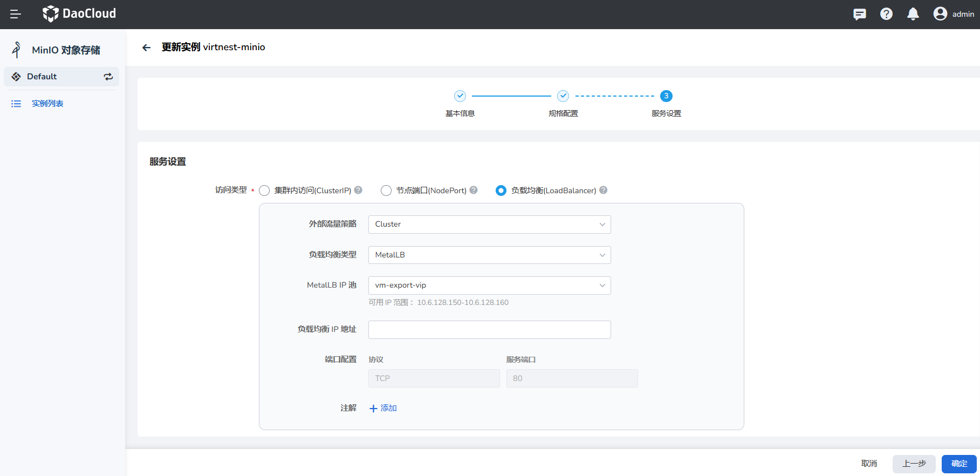Screen dimensions: 980x476
Task: Focus the 负载均衡 IP 地址 input field
Action: [489, 330]
